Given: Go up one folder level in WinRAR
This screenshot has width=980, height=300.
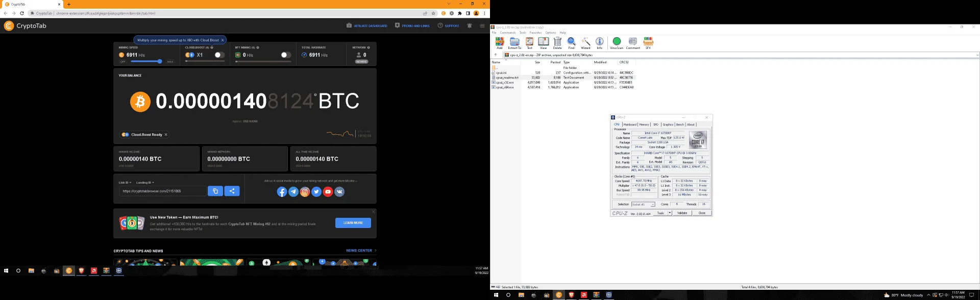Looking at the screenshot, I should [495, 55].
